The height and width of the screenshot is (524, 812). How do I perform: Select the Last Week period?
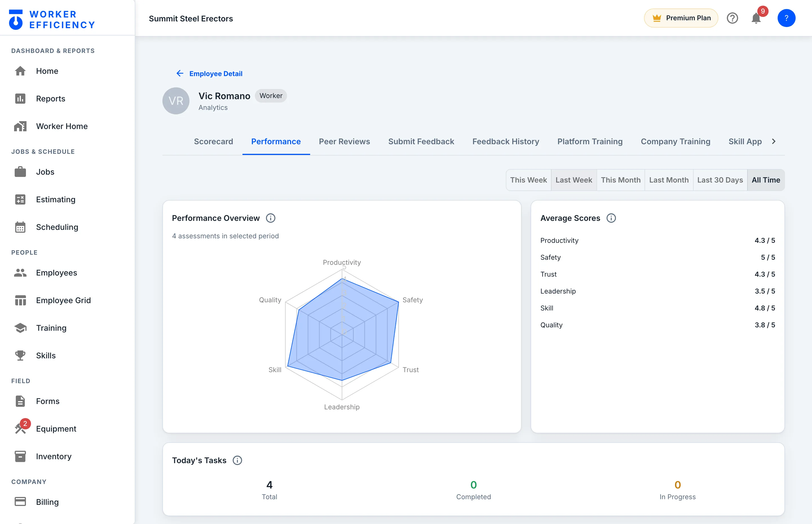click(574, 180)
